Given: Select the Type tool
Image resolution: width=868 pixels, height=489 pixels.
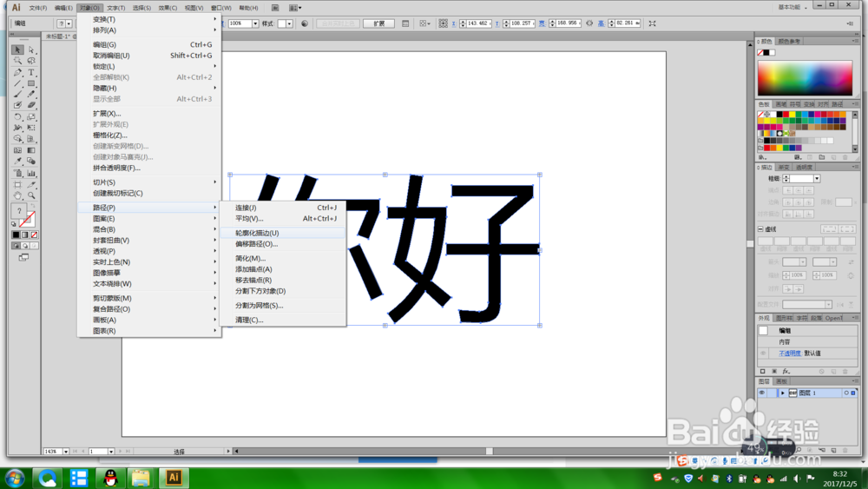Looking at the screenshot, I should click(x=31, y=72).
